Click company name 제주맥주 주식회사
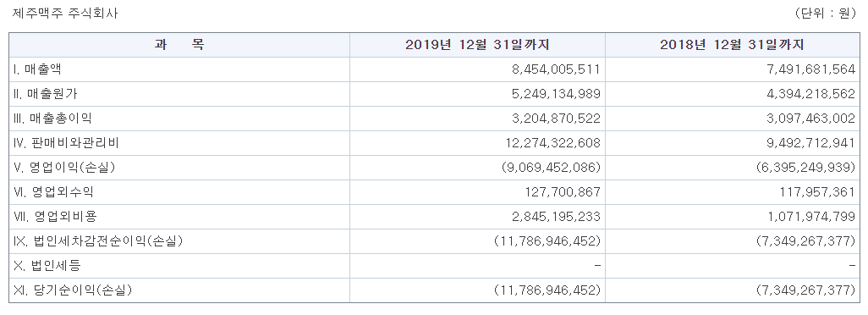Image resolution: width=868 pixels, height=315 pixels. point(65,14)
